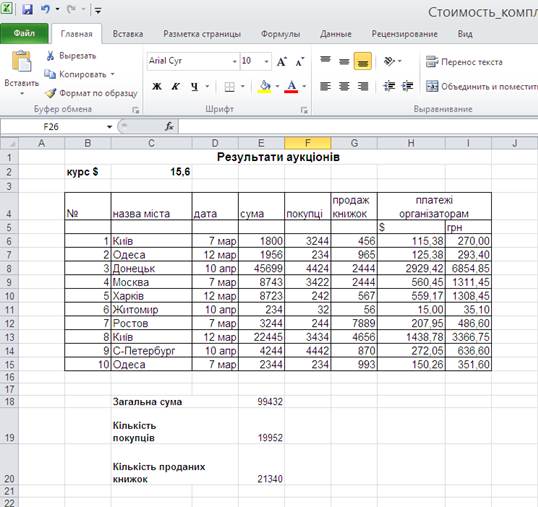Screen dimensions: 538x507
Task: Decrease font size with small A icon
Action: 300,62
